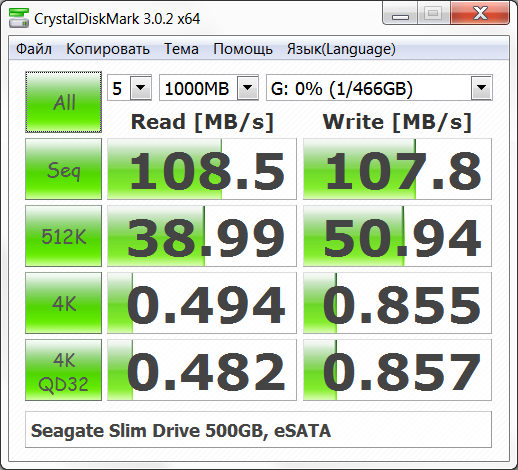The width and height of the screenshot is (518, 470).
Task: Open the Файл menu
Action: [x=34, y=49]
